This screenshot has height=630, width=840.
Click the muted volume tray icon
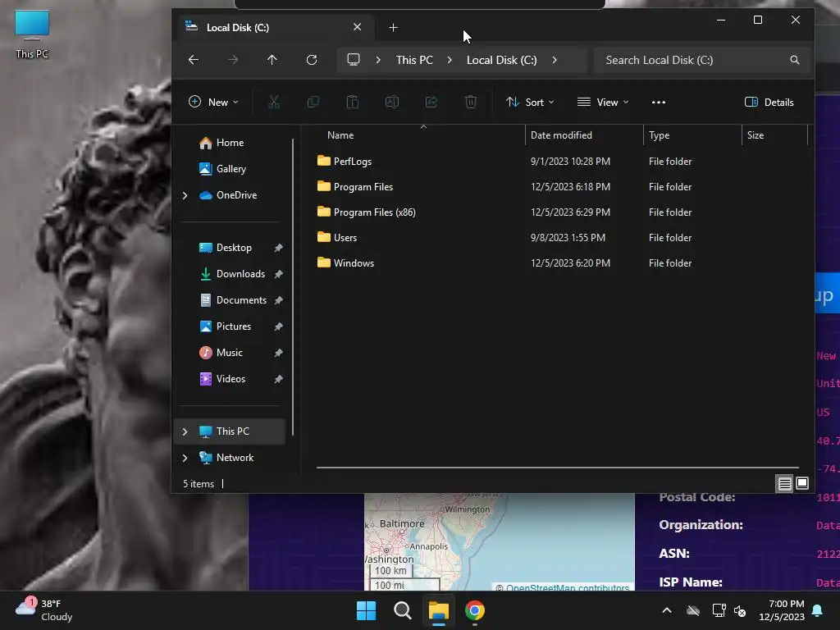click(x=740, y=610)
